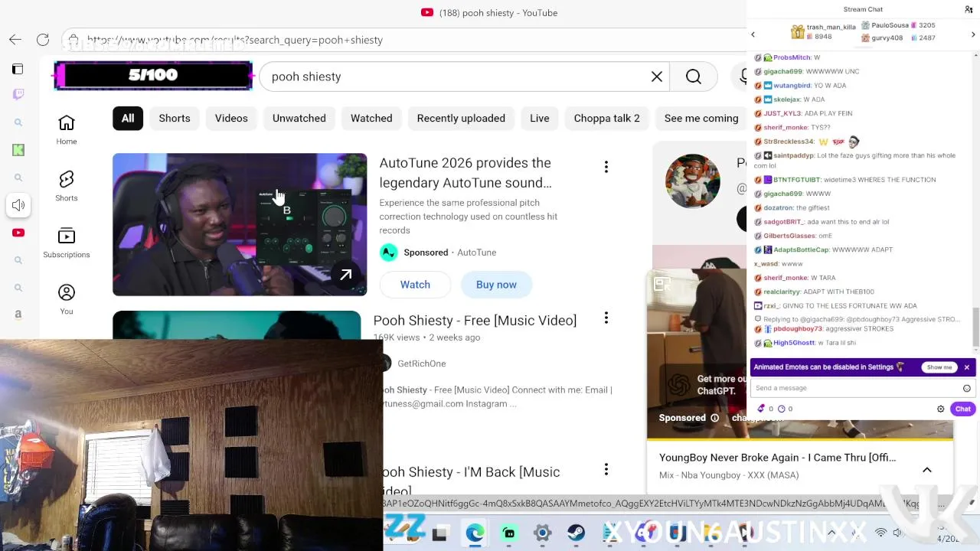Click trash_man_killa top gifter

click(x=831, y=27)
